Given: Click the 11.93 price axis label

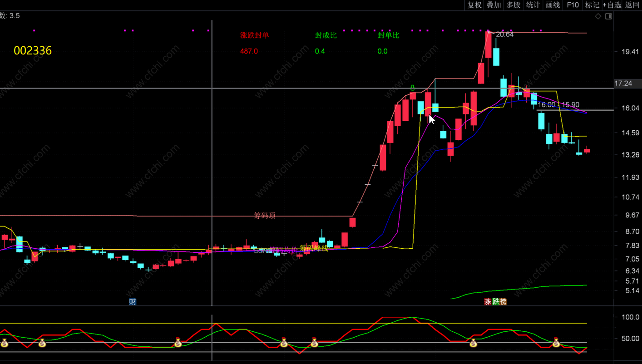Looking at the screenshot, I should [x=631, y=177].
